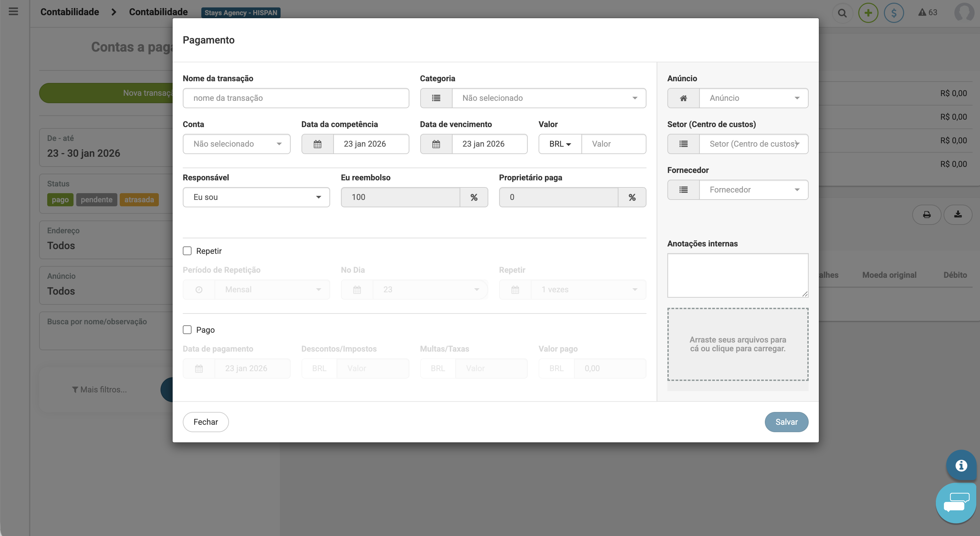Open the chat support bubble icon

point(956,503)
